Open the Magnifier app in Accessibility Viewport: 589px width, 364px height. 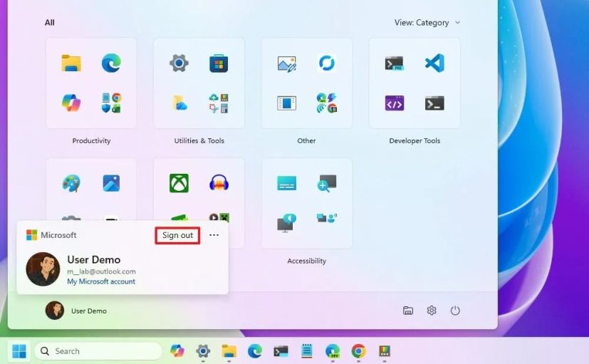(x=327, y=183)
